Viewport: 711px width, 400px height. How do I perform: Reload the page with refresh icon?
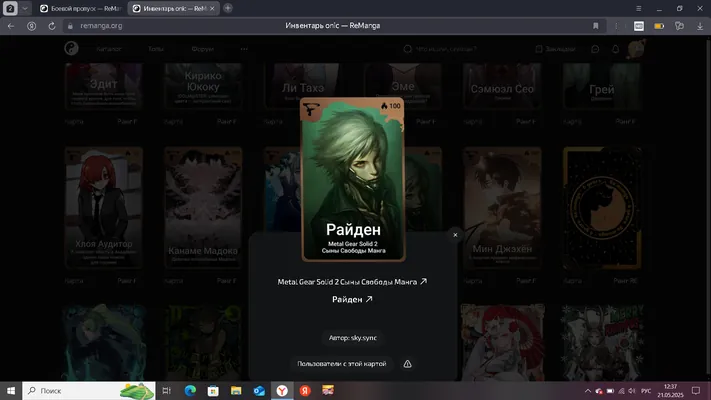[x=52, y=26]
